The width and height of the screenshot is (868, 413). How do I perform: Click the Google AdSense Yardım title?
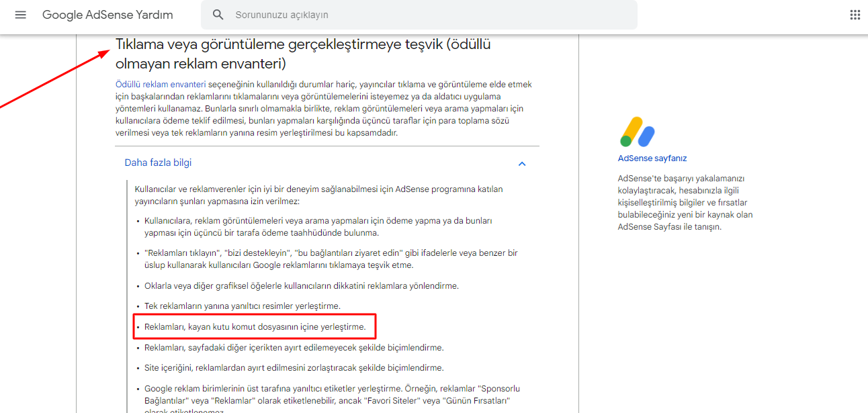[x=107, y=15]
